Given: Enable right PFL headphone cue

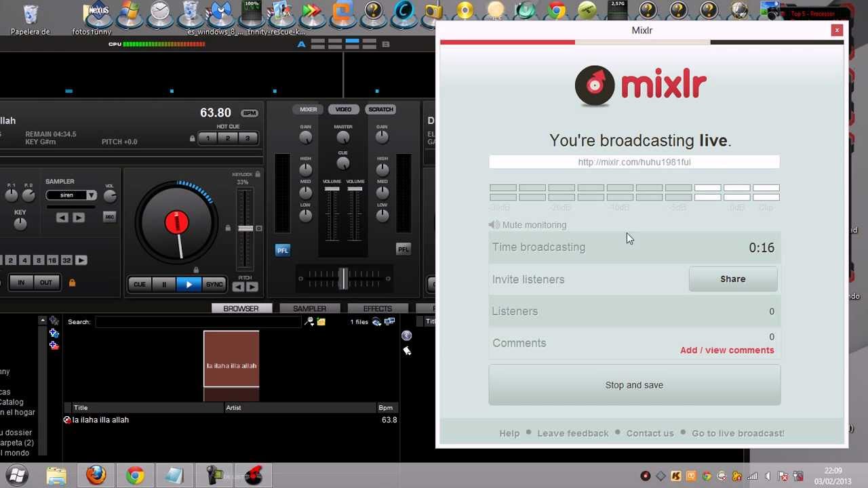Looking at the screenshot, I should coord(403,250).
